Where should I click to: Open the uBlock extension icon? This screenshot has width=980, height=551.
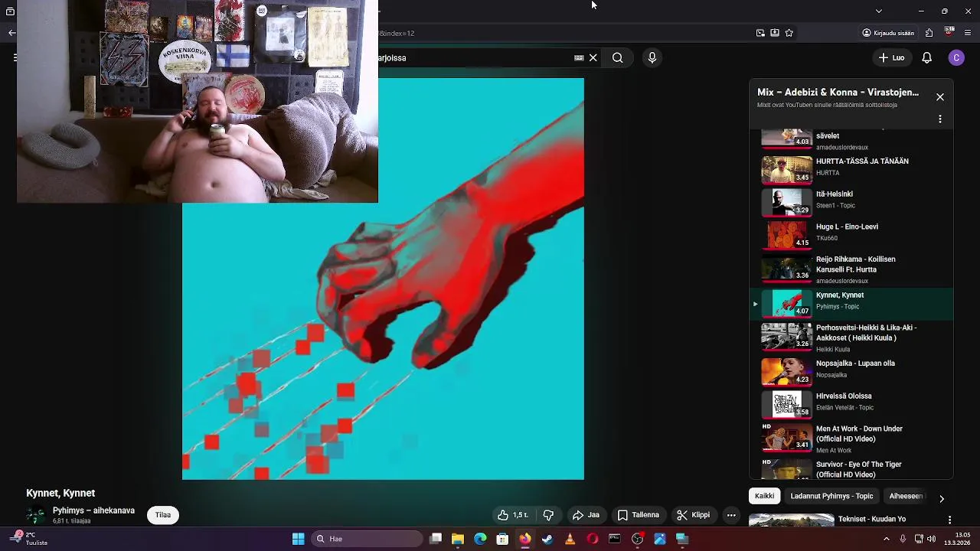(x=949, y=32)
